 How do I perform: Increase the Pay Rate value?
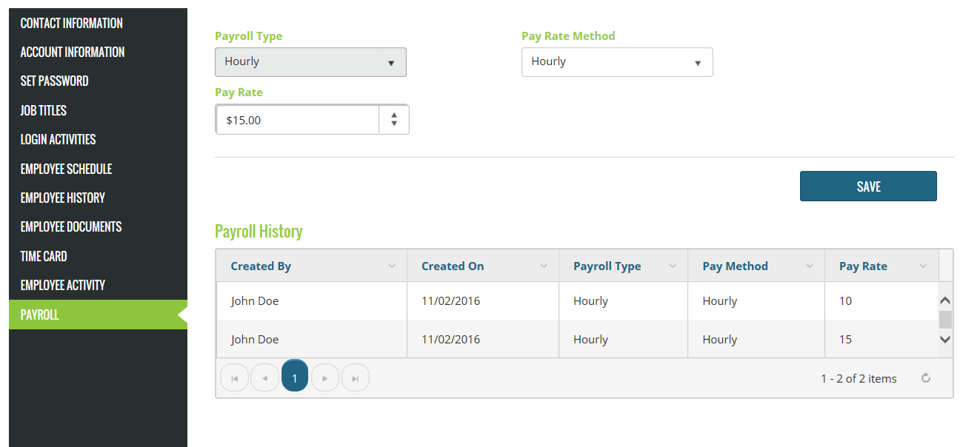click(394, 115)
